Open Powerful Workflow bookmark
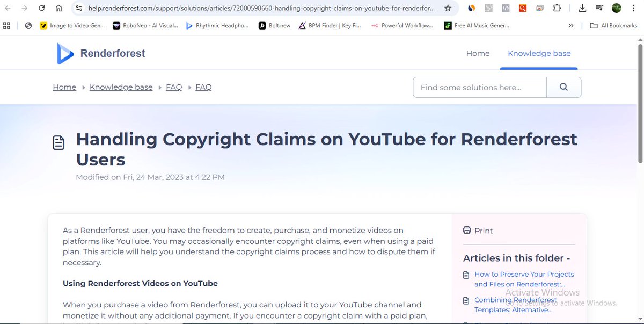 tap(401, 25)
